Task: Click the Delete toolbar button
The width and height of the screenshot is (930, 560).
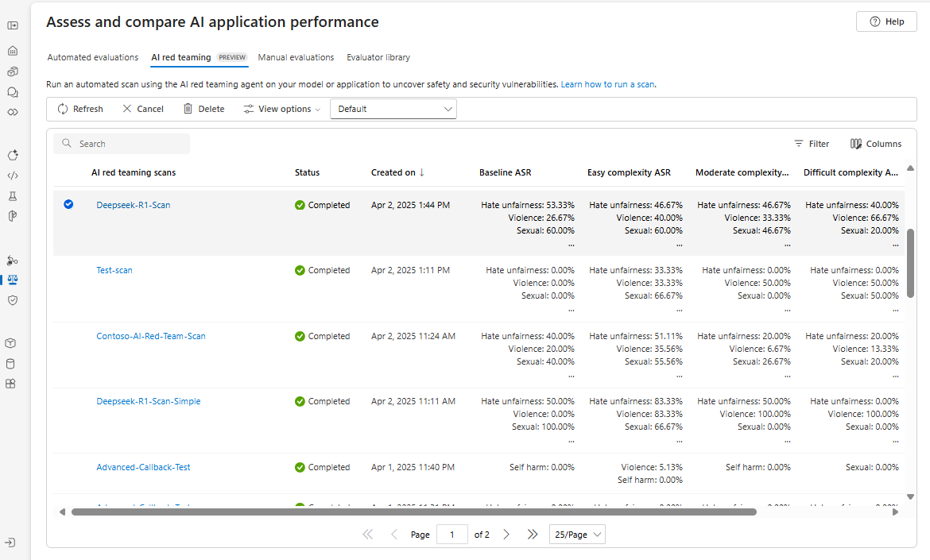Action: point(203,109)
